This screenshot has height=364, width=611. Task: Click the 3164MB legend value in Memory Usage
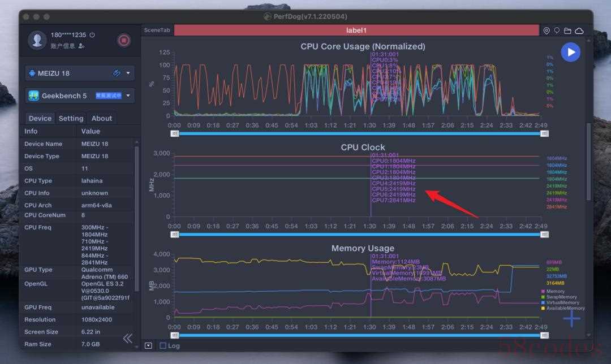click(556, 283)
